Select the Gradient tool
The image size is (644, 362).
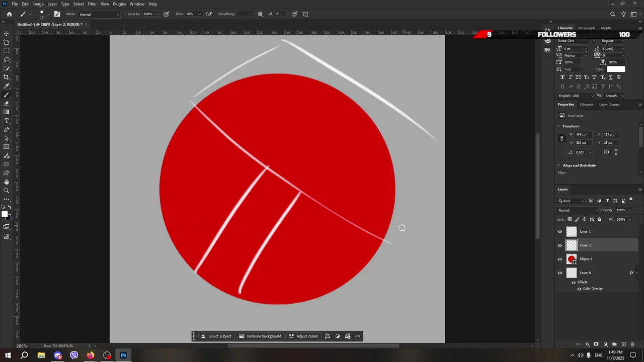coord(7,112)
